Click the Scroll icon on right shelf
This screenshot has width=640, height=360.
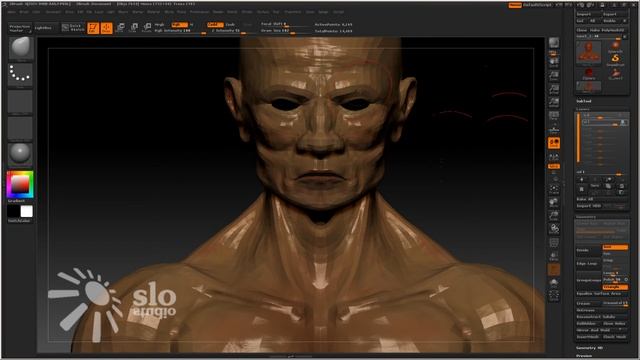point(554,62)
